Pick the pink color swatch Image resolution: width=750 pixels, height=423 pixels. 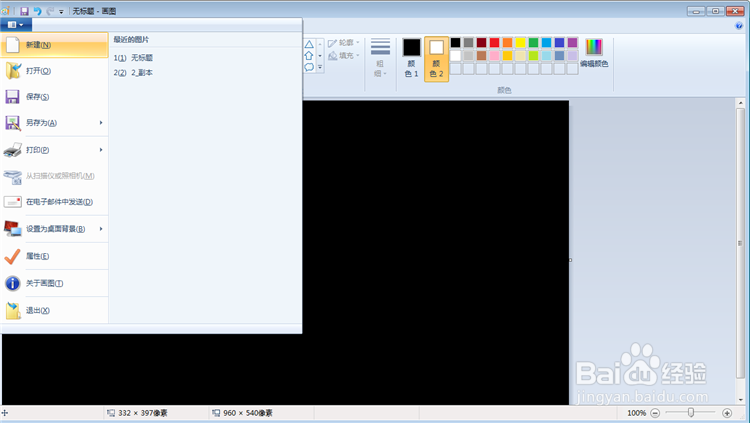pos(495,56)
